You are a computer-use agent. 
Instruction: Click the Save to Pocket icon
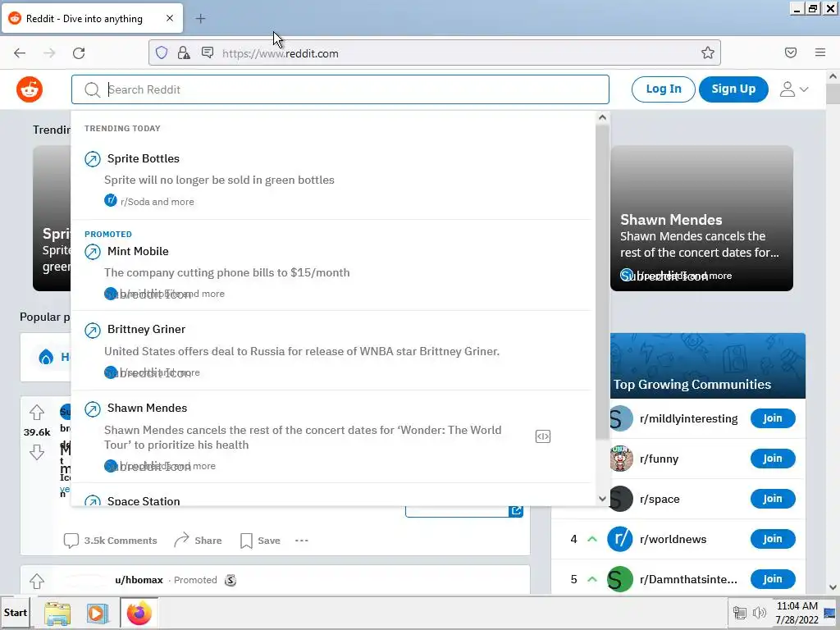pyautogui.click(x=791, y=52)
